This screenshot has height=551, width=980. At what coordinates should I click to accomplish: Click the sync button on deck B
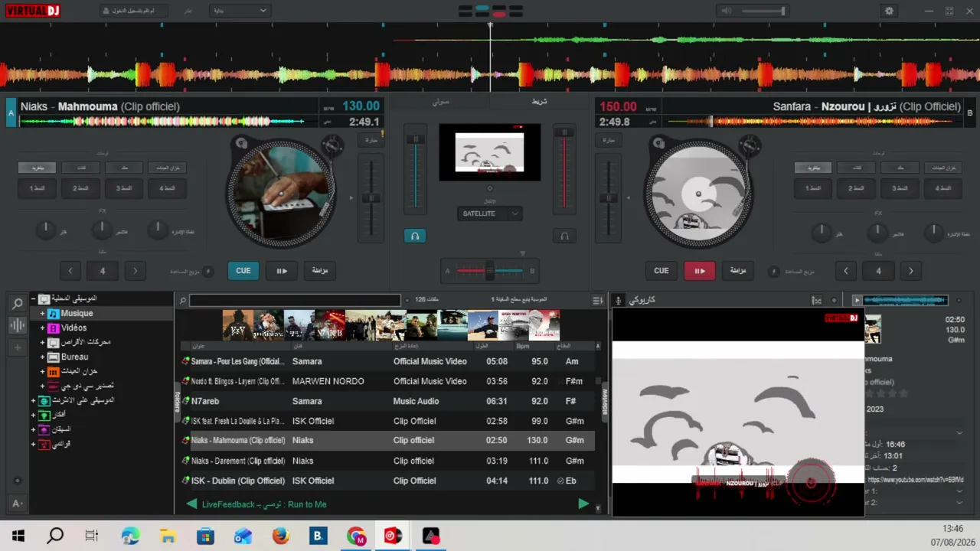click(738, 270)
